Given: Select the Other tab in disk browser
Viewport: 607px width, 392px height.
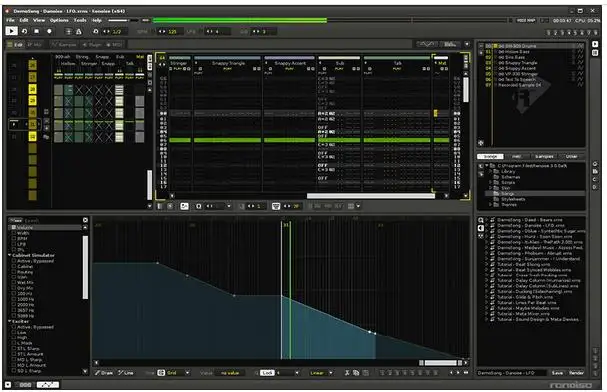Looking at the screenshot, I should pos(571,156).
